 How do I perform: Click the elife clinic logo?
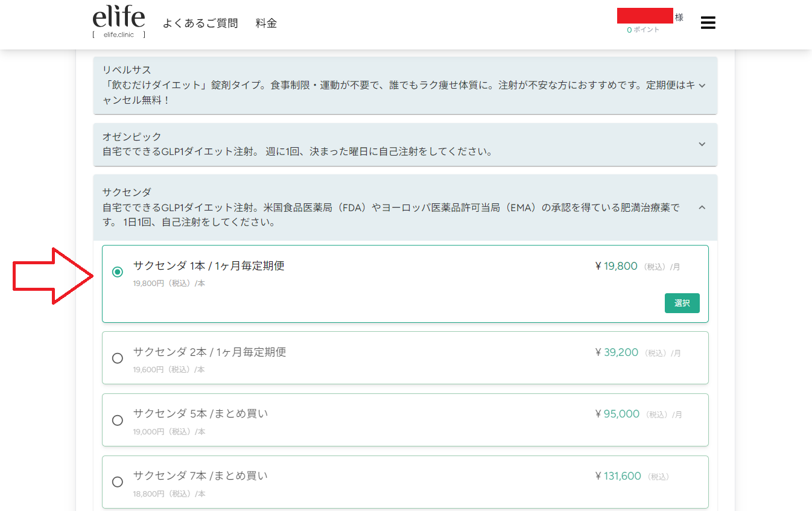click(x=119, y=22)
